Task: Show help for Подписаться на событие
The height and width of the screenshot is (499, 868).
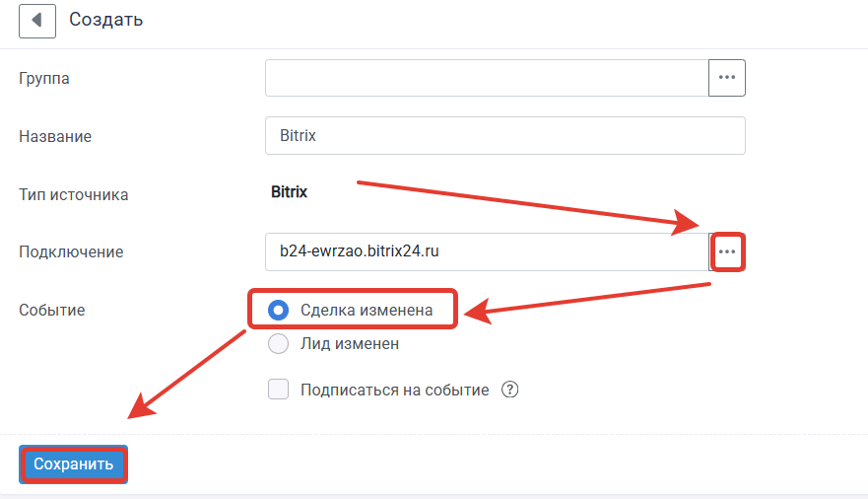Action: click(509, 390)
